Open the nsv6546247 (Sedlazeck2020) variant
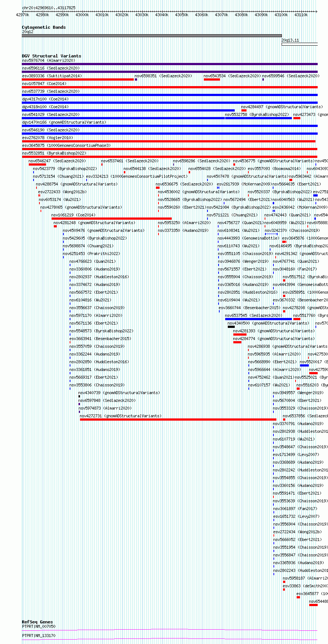 tap(57, 161)
